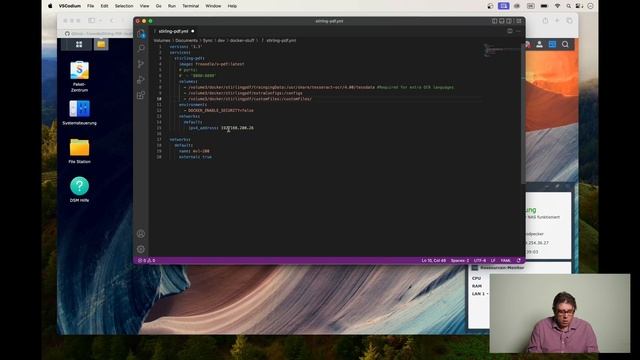Click the editor vertical scrollbar
Viewport: 640px width, 360px height.
coord(523,113)
